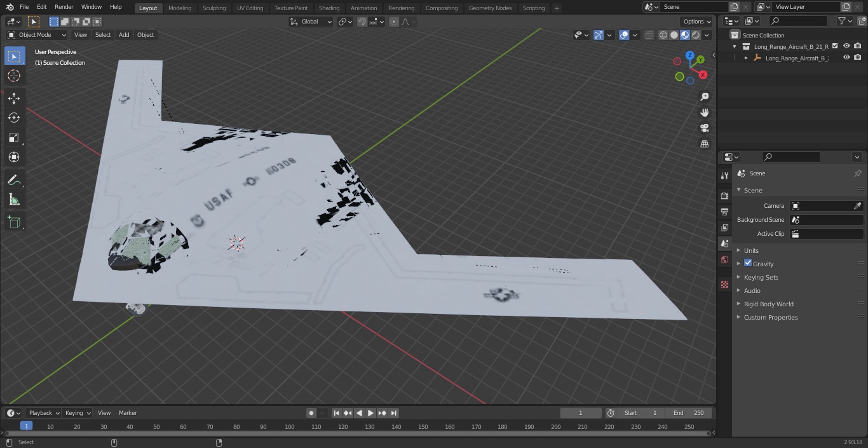Click the viewport zoom magnifier icon
The width and height of the screenshot is (868, 448).
click(x=704, y=97)
